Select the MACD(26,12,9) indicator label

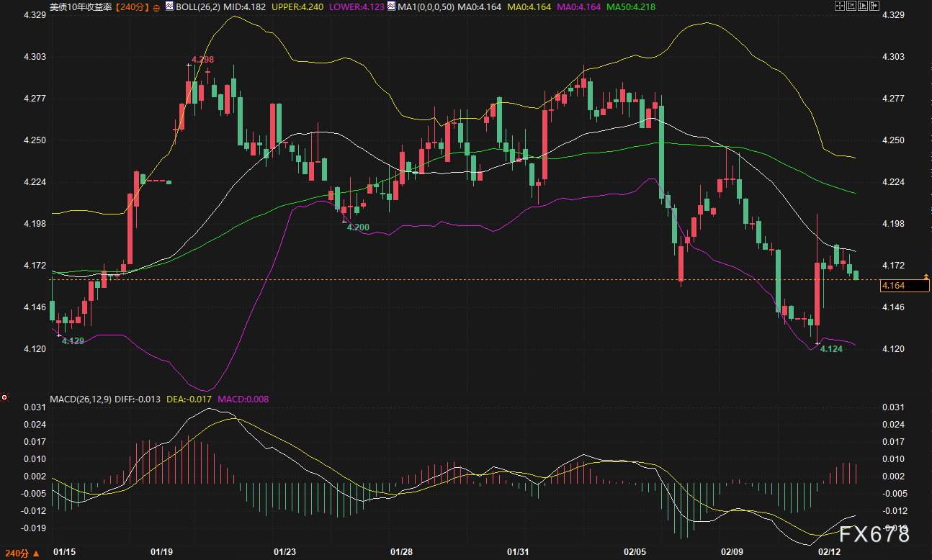point(81,399)
